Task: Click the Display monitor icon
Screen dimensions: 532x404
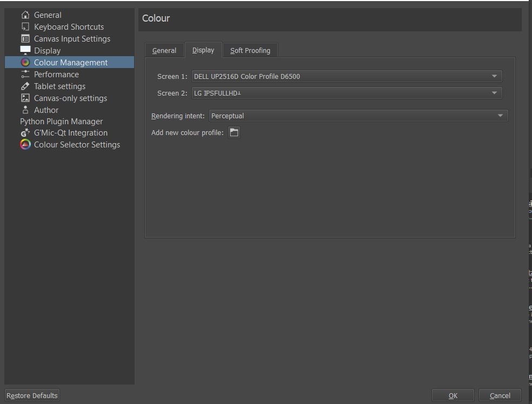Action: point(25,51)
